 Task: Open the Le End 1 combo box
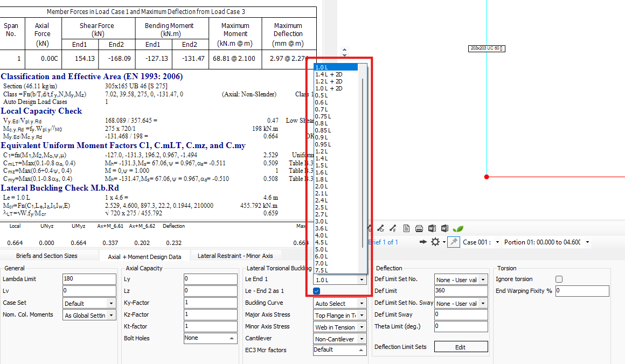click(340, 280)
